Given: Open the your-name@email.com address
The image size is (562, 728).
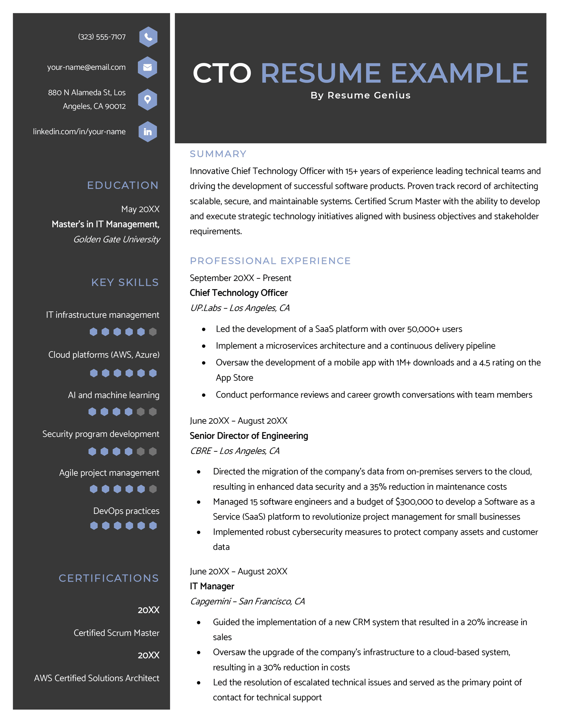Looking at the screenshot, I should (86, 67).
